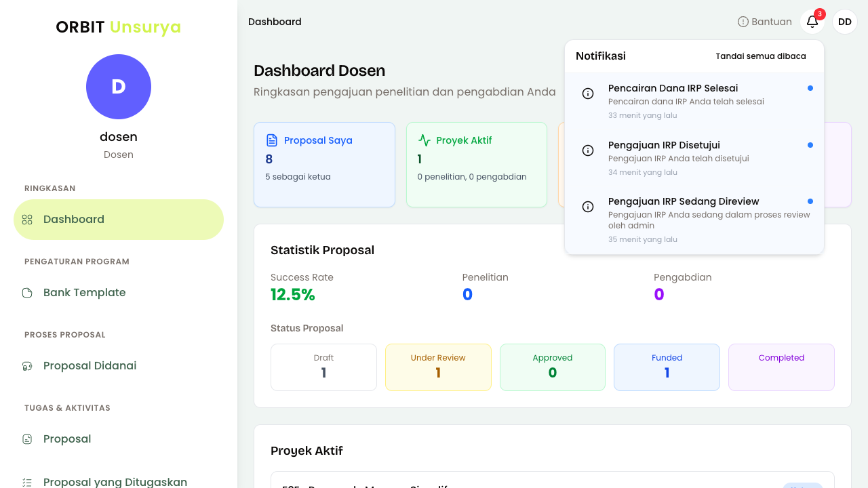Select the Proyek Aktif summary card
This screenshot has height=488, width=868.
477,165
